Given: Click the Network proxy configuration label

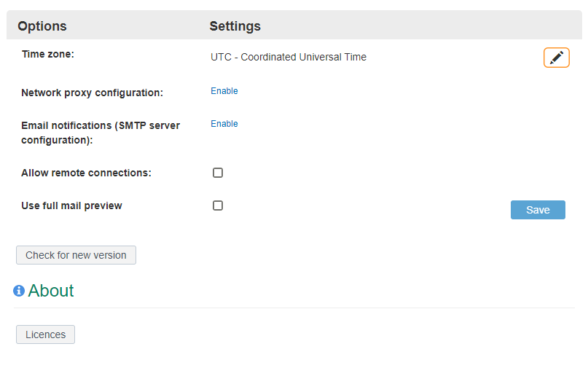Looking at the screenshot, I should click(x=93, y=93).
